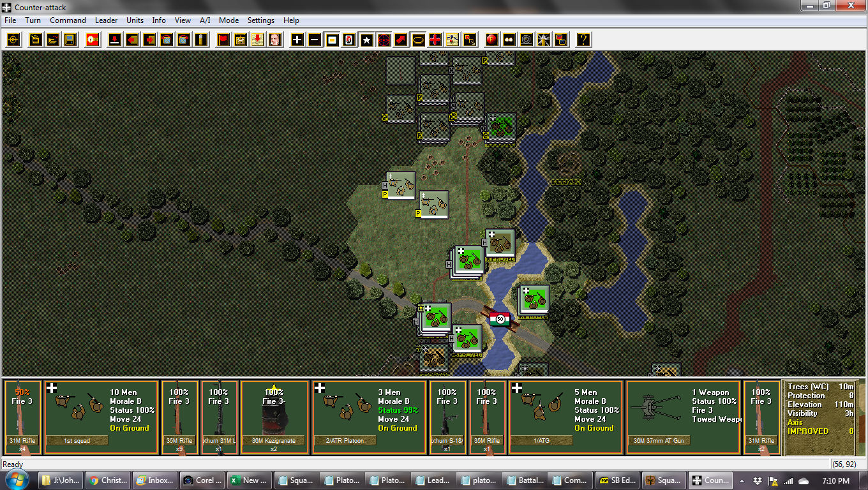Select the 36M Kezigranate weapon card
868x490 pixels.
click(x=274, y=417)
